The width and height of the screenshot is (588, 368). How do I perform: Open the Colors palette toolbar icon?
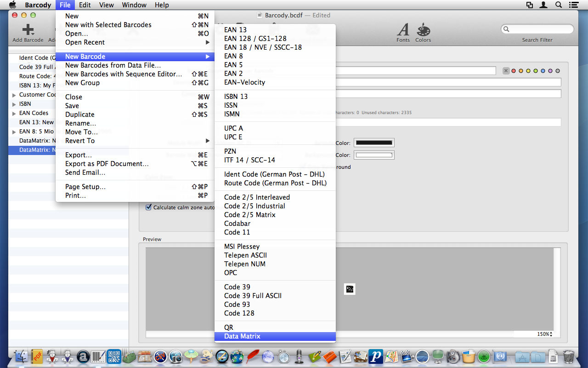point(423,30)
